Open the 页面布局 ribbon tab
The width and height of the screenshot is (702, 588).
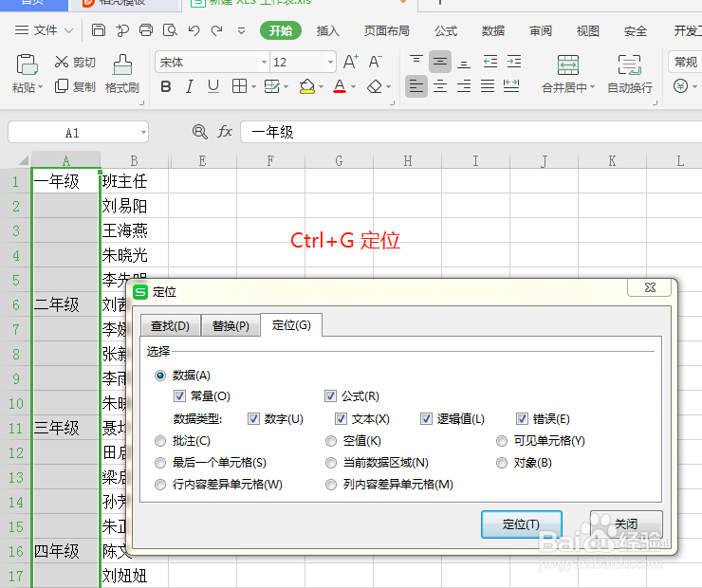pos(386,30)
